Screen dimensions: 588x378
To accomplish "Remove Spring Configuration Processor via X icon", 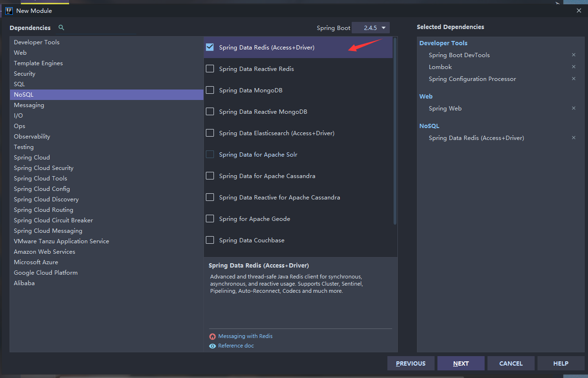I will 574,79.
